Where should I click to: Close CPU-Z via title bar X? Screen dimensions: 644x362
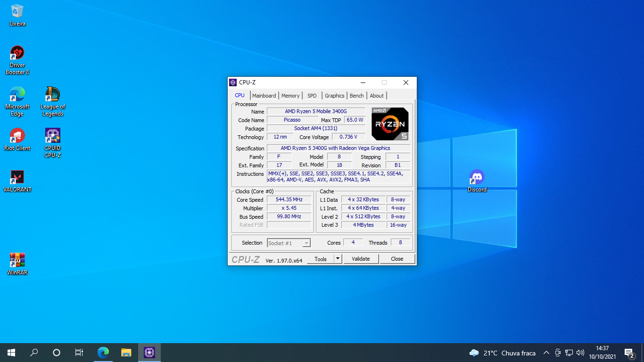pos(405,82)
